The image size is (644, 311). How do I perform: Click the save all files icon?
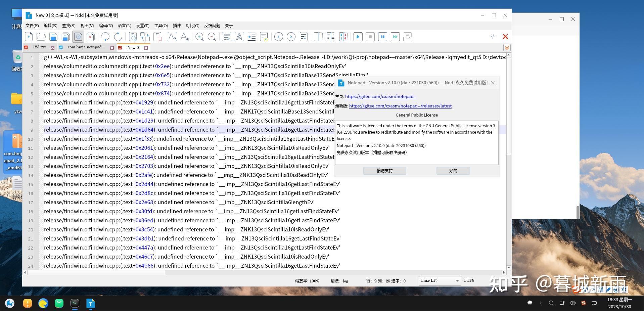pyautogui.click(x=66, y=37)
